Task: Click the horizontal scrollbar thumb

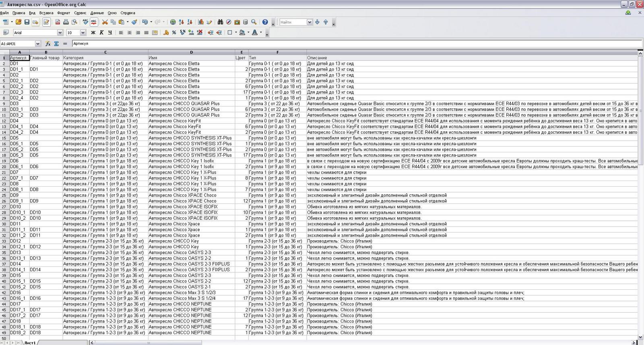Action: pos(149,343)
